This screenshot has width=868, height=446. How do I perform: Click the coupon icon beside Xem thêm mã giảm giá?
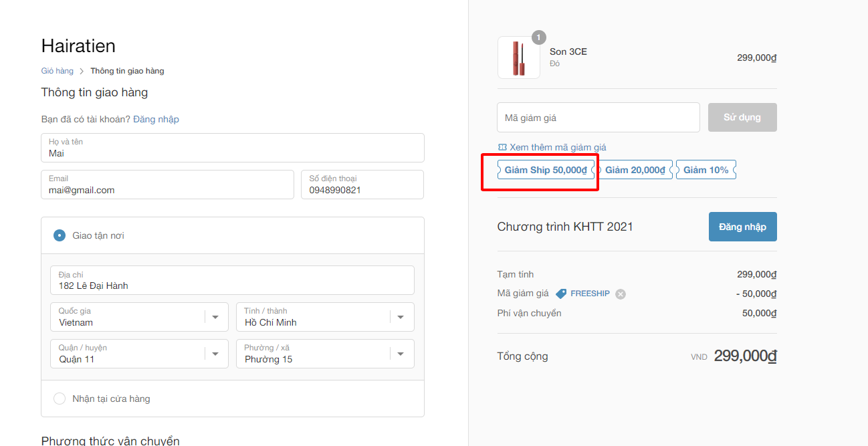(502, 147)
